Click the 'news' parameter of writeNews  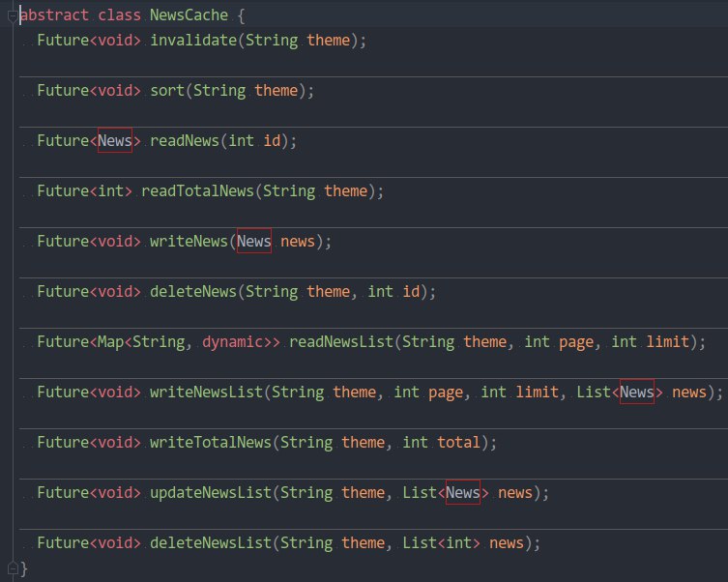click(298, 241)
